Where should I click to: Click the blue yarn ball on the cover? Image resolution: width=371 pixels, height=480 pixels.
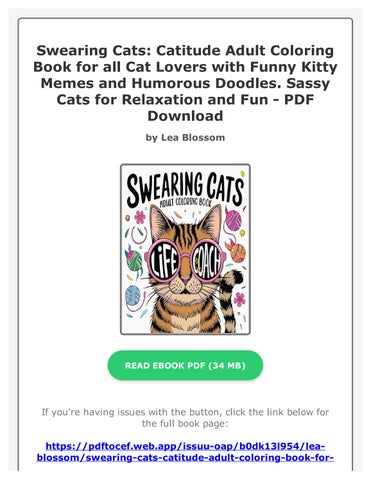click(134, 295)
